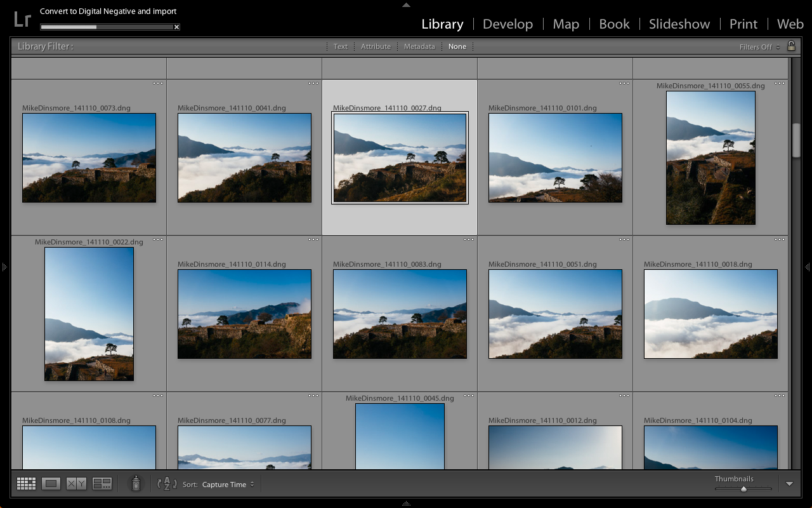
Task: Open toolbar content dropdown triangle
Action: pyautogui.click(x=789, y=484)
